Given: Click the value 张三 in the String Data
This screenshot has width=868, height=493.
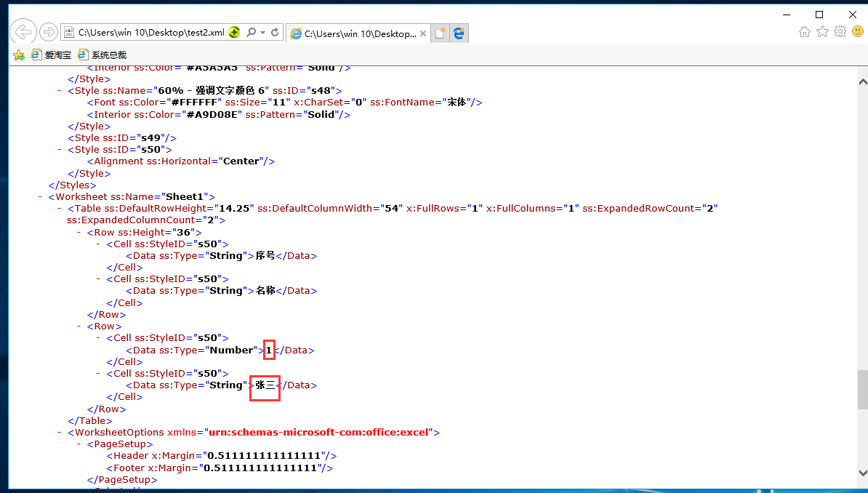Looking at the screenshot, I should pos(265,385).
